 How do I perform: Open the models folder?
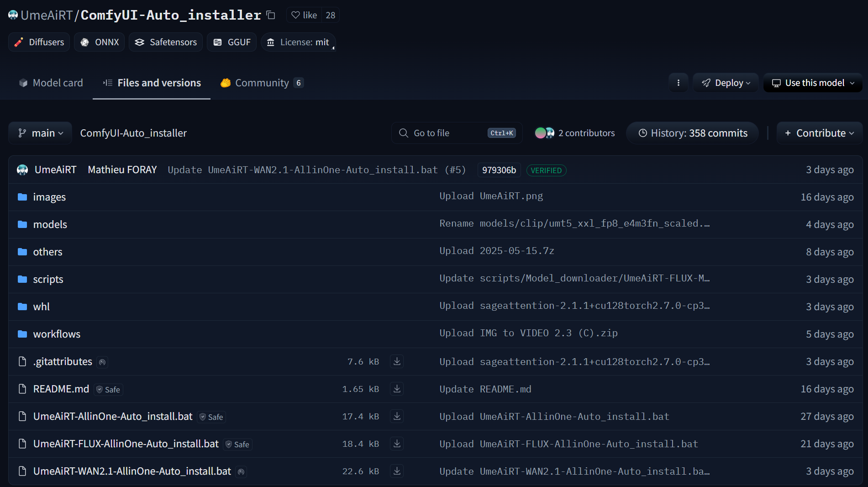[x=50, y=224]
